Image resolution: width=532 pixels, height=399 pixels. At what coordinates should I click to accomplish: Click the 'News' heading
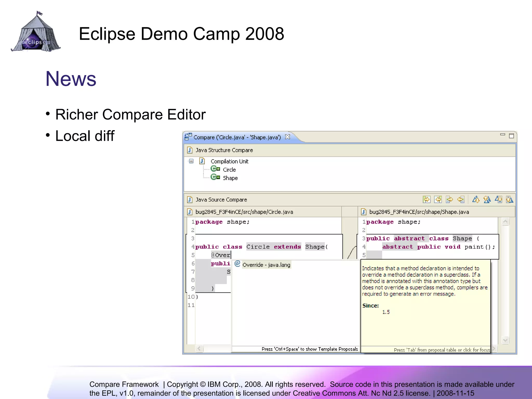click(x=71, y=78)
